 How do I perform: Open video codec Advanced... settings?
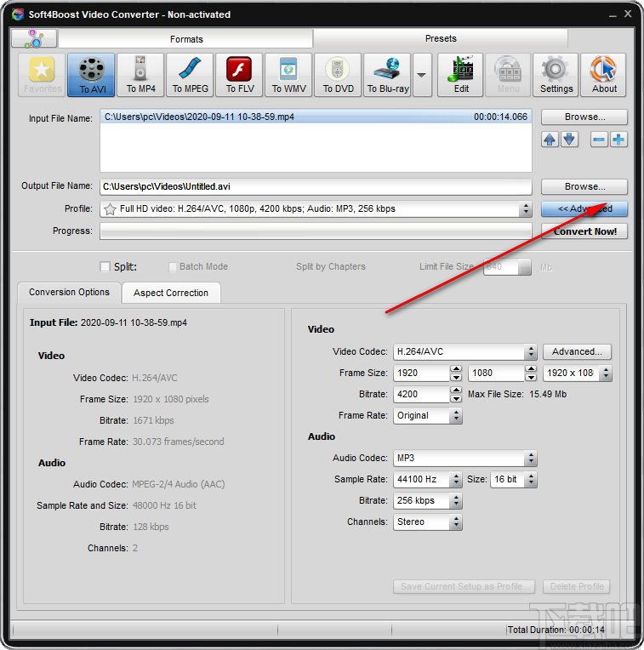[577, 352]
